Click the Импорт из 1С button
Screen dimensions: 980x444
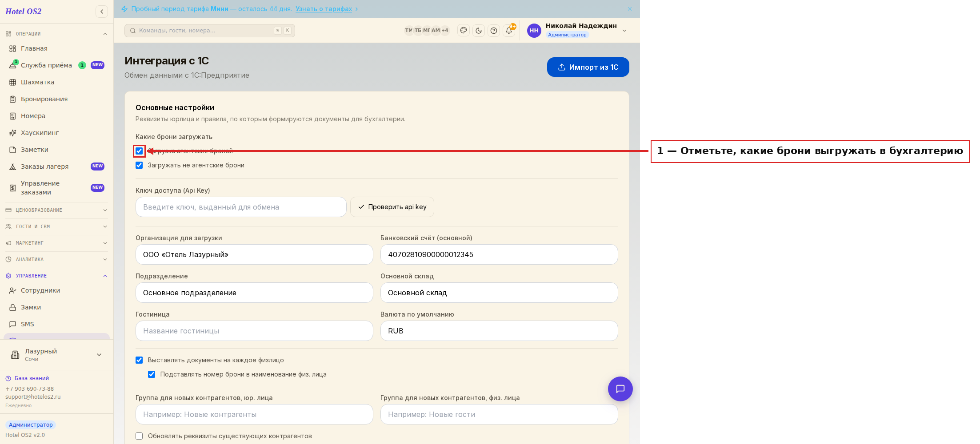click(588, 67)
